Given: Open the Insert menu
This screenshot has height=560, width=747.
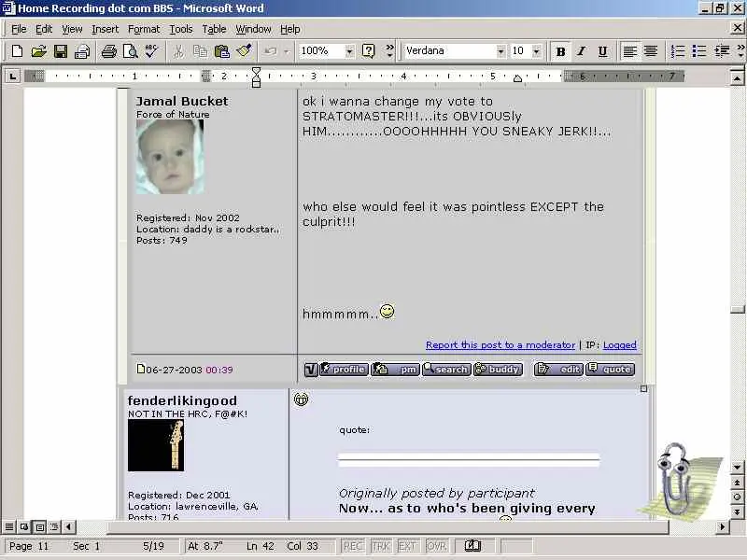Looking at the screenshot, I should click(x=105, y=29).
